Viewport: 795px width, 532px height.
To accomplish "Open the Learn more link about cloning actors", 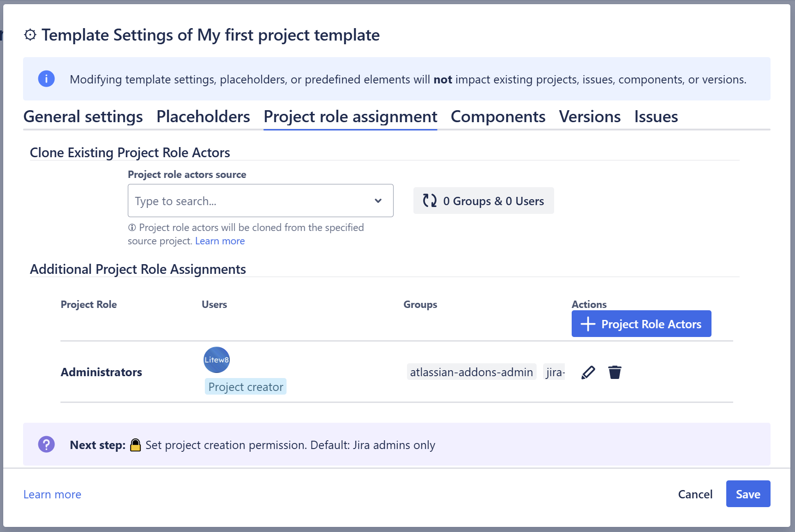I will (220, 241).
